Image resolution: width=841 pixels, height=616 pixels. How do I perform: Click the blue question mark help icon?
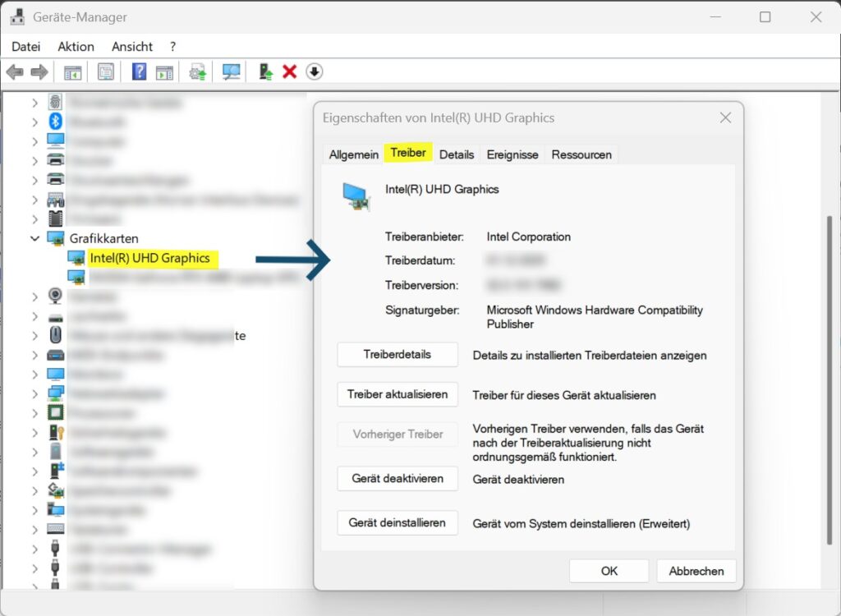click(x=139, y=71)
